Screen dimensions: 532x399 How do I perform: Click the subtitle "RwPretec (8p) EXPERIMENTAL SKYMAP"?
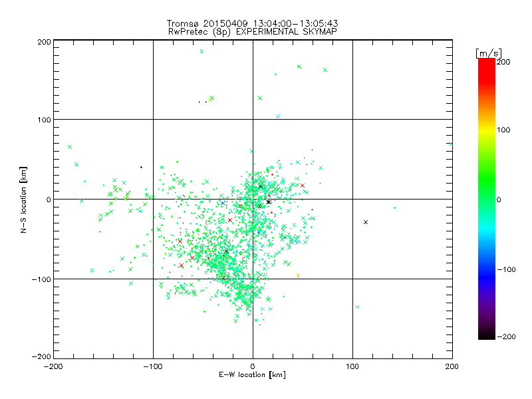[x=253, y=32]
